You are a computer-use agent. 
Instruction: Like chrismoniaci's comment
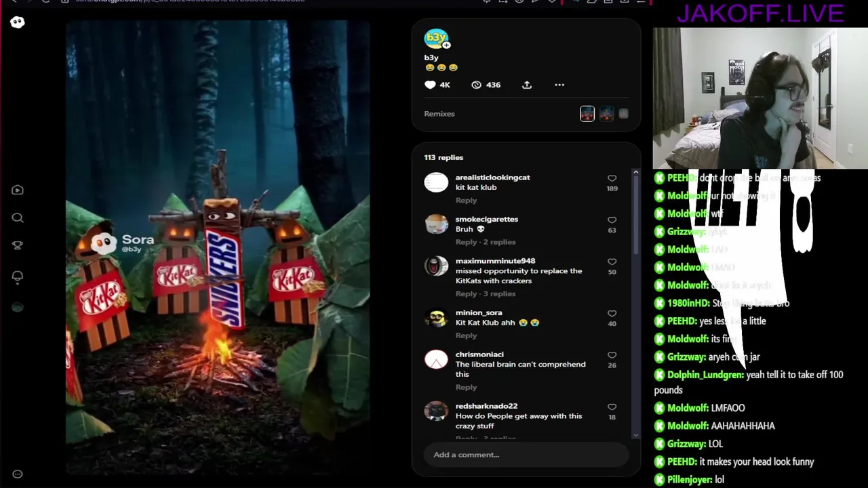pos(612,355)
